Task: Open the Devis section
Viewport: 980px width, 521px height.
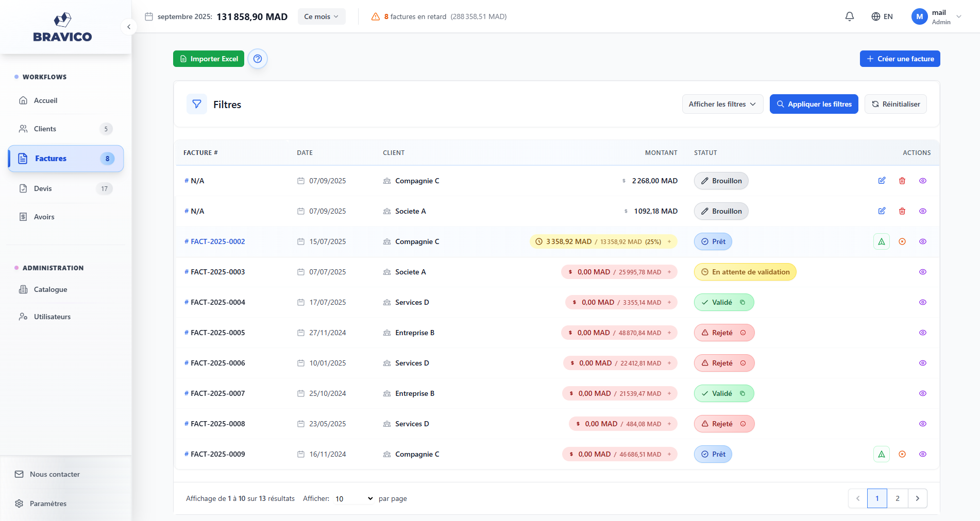Action: [66, 188]
